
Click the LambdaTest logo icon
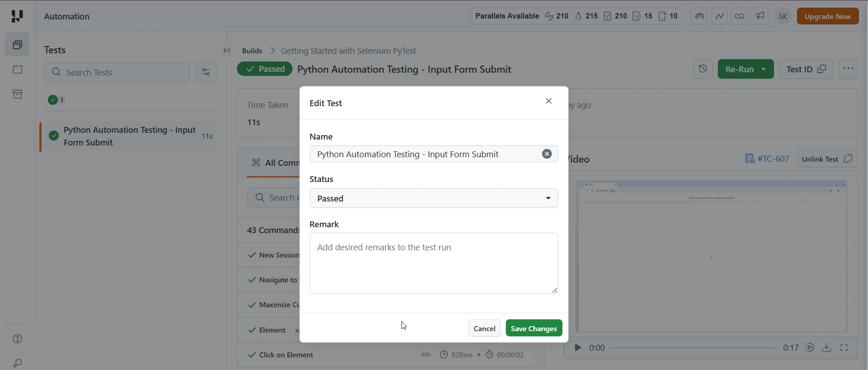17,16
